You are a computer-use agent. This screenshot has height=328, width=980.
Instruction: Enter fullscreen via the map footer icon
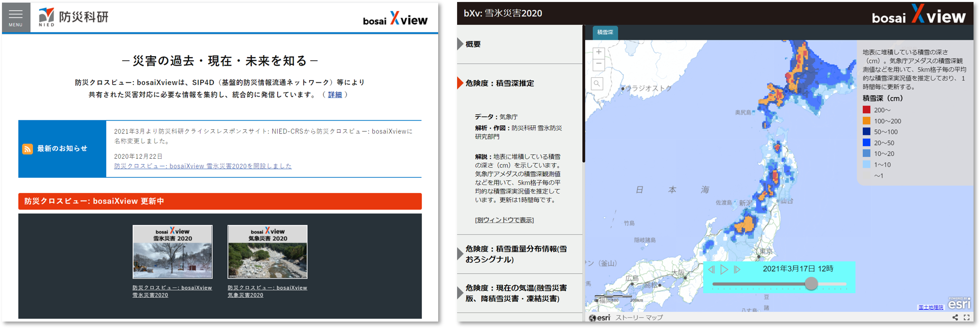(967, 317)
